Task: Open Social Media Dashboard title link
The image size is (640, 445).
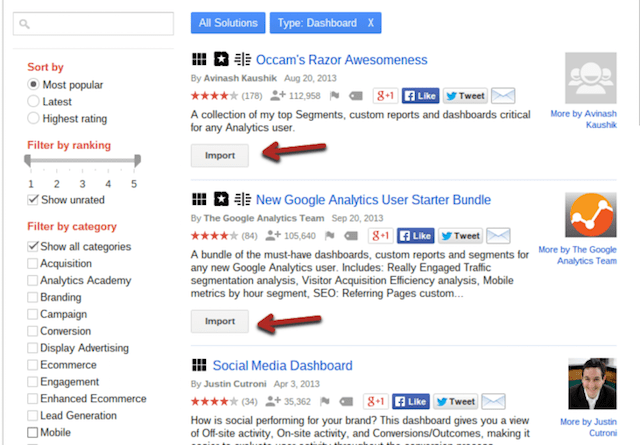Action: pyautogui.click(x=282, y=365)
